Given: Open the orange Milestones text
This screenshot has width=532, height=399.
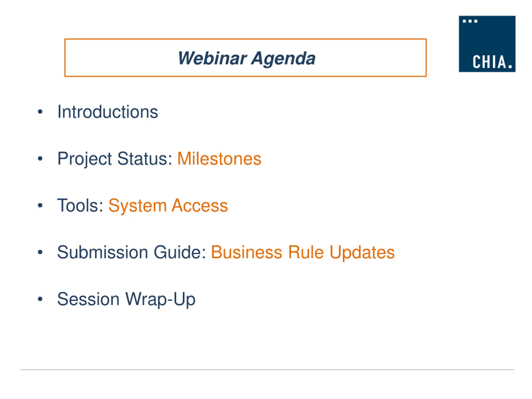Looking at the screenshot, I should click(x=219, y=159).
